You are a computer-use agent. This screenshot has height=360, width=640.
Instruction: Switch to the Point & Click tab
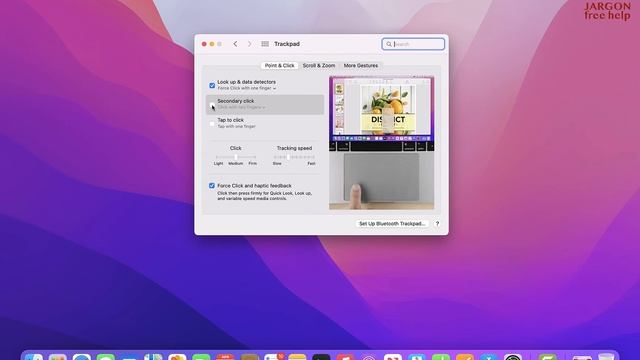click(280, 65)
